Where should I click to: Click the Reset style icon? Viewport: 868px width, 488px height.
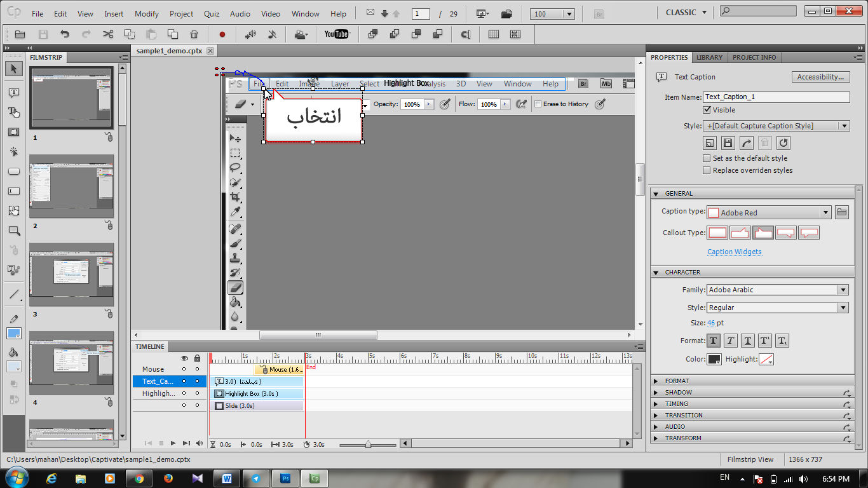pos(783,144)
